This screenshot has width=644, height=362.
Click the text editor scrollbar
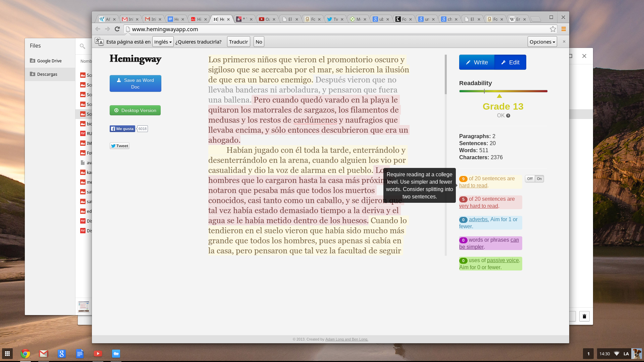tap(446, 74)
